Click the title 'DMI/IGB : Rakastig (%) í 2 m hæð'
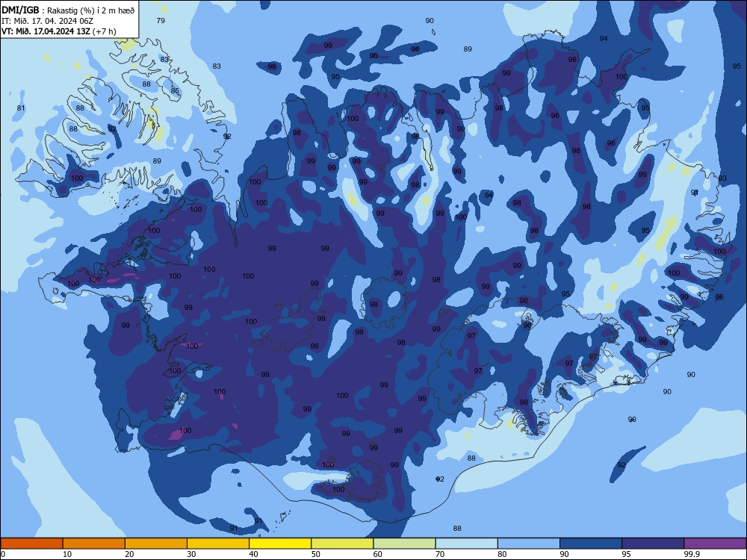The width and height of the screenshot is (747, 560). point(68,10)
